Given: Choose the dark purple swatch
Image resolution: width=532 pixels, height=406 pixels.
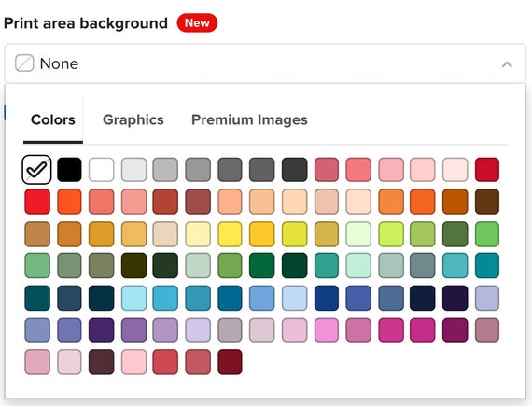Looking at the screenshot, I should [x=101, y=330].
